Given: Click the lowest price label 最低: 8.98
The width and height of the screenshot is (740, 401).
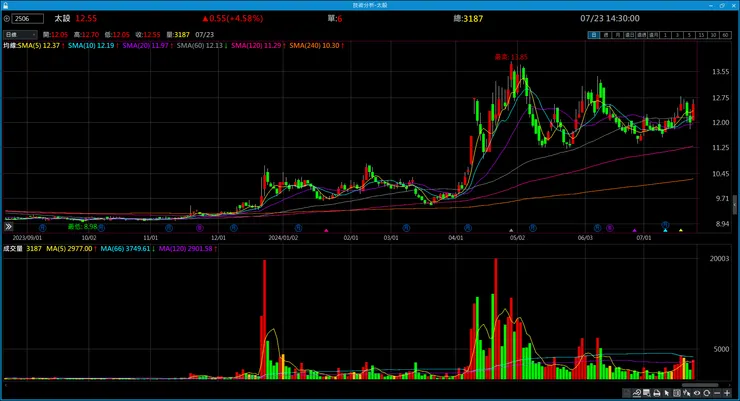Looking at the screenshot, I should (x=83, y=227).
